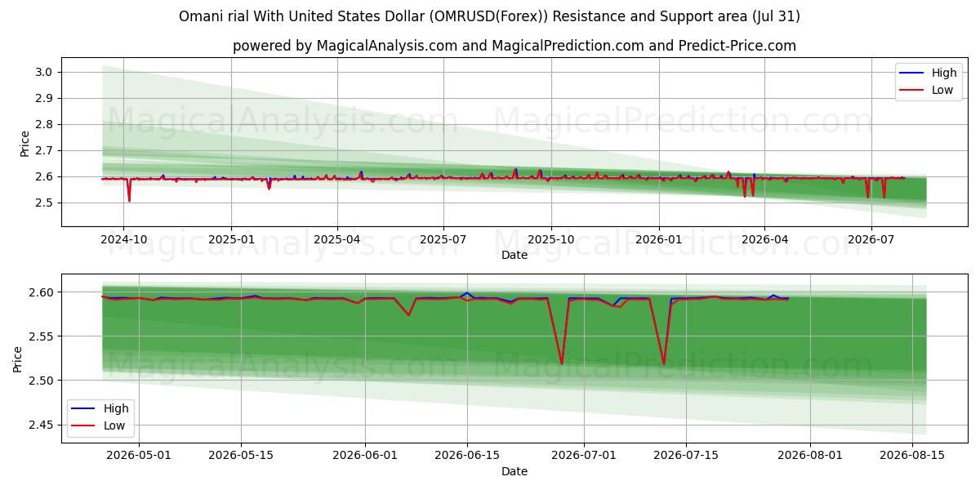Click the '2026-08-15' date tick label
This screenshot has height=490, width=980.
[912, 457]
